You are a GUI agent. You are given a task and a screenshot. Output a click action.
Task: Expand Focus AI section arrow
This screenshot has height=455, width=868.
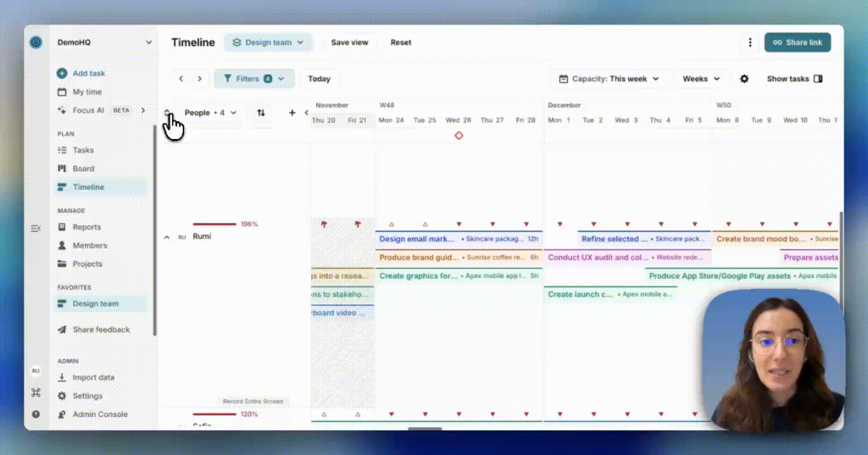coord(143,110)
